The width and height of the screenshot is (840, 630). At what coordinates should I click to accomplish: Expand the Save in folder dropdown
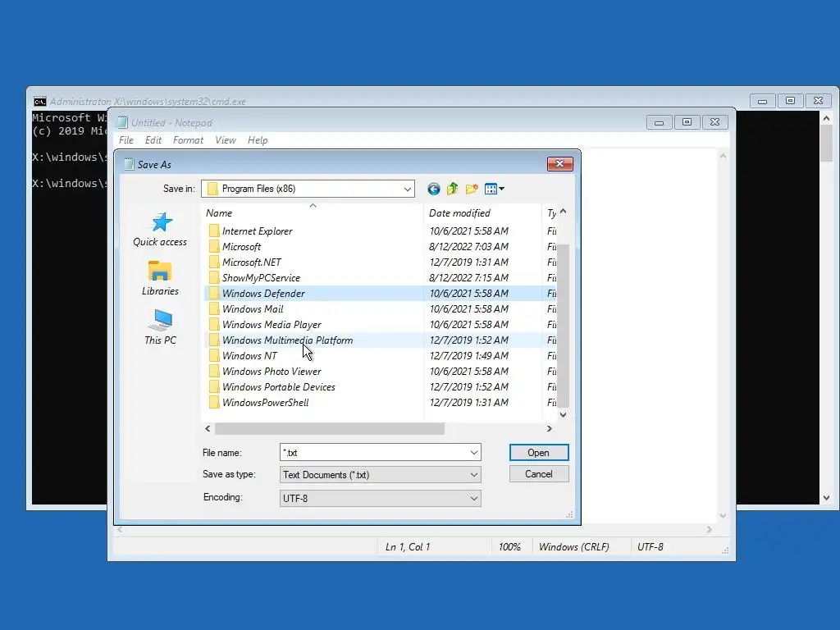pyautogui.click(x=408, y=189)
